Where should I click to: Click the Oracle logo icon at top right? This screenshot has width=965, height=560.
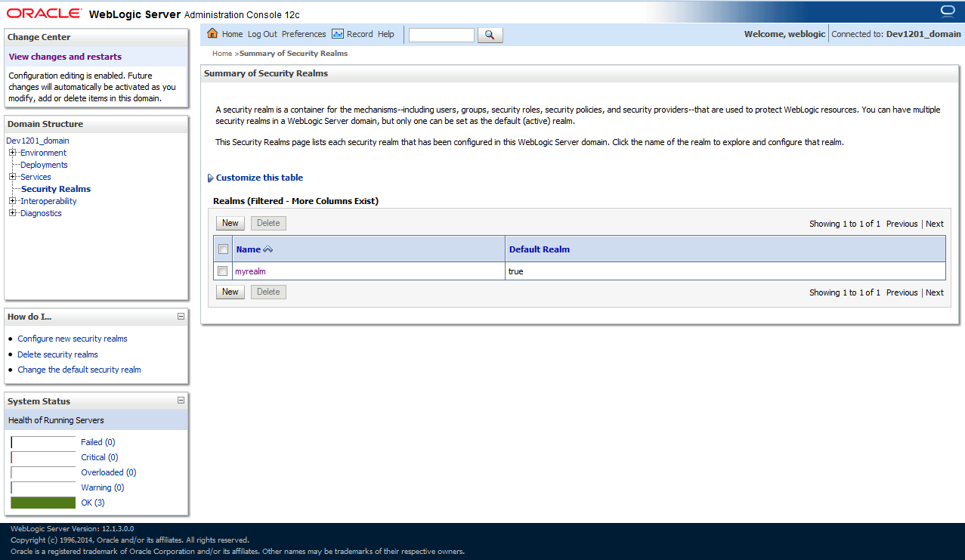[x=948, y=11]
